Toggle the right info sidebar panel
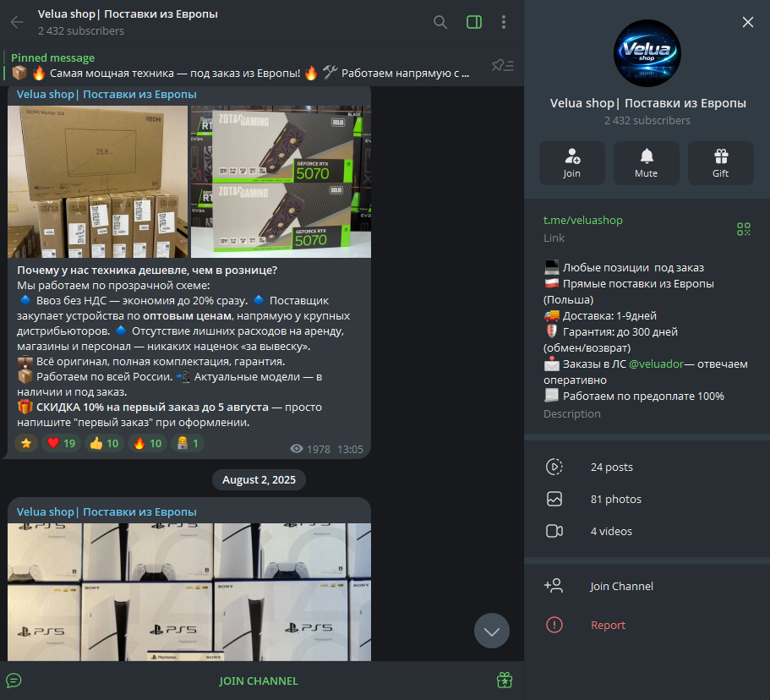 tap(474, 22)
